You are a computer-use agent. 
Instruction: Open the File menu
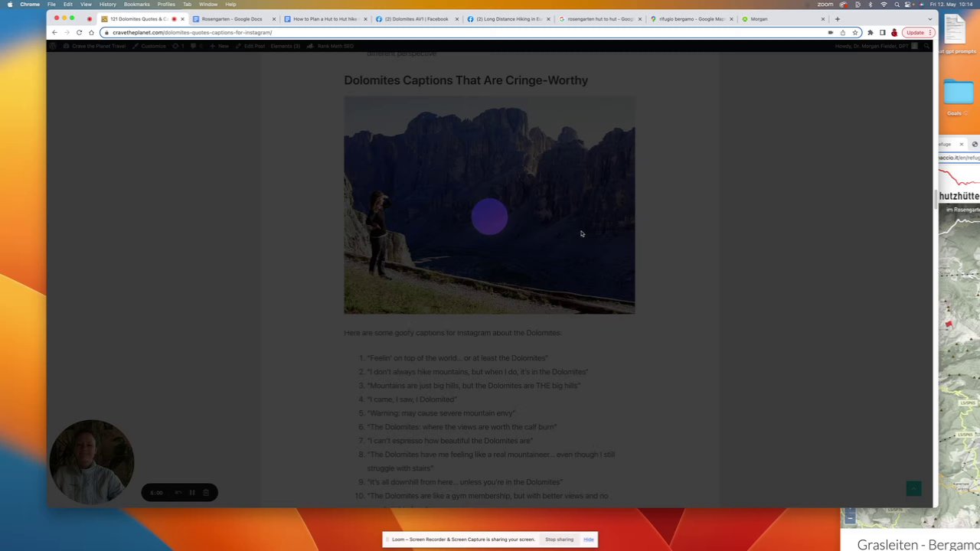(51, 4)
